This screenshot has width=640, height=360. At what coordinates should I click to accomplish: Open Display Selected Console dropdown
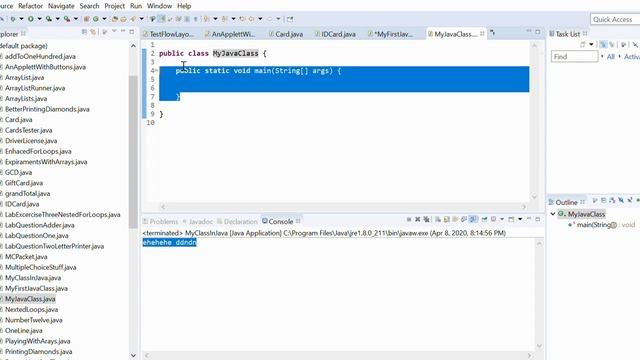point(502,220)
